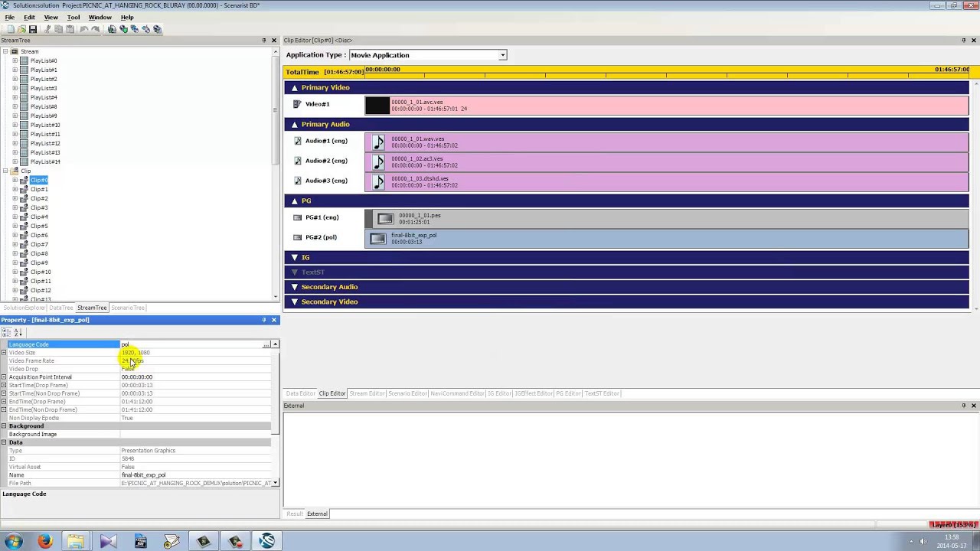The height and width of the screenshot is (551, 980).
Task: Click the Categorized view icon in Property panel
Action: pyautogui.click(x=7, y=332)
